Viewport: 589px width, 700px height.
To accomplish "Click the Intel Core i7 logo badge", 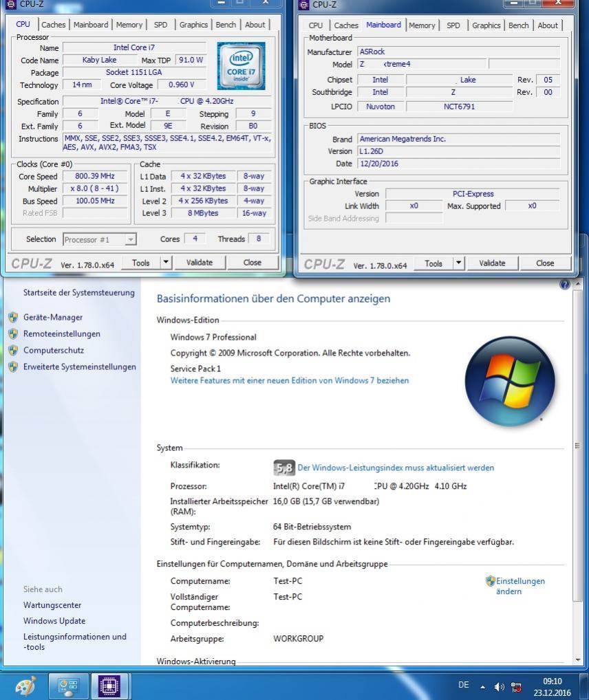I will (241, 65).
